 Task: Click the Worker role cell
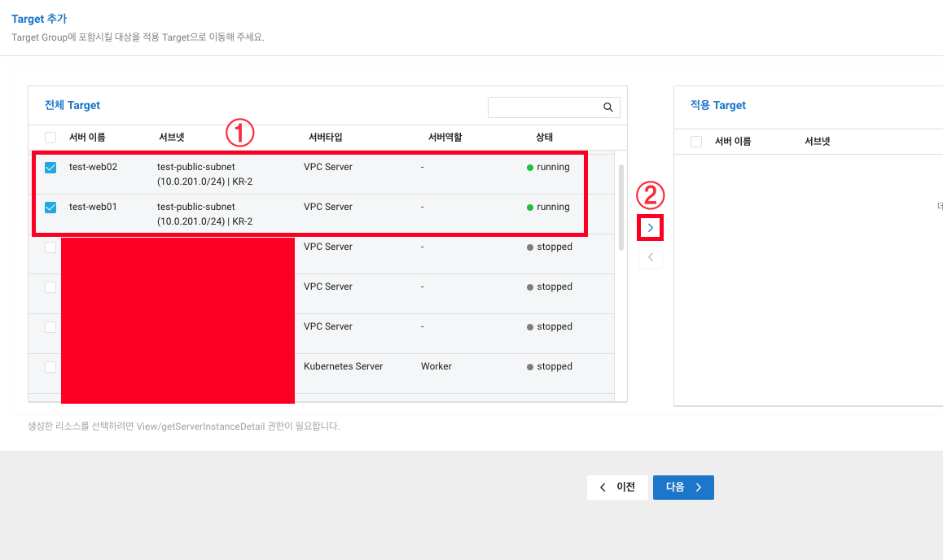pos(436,366)
